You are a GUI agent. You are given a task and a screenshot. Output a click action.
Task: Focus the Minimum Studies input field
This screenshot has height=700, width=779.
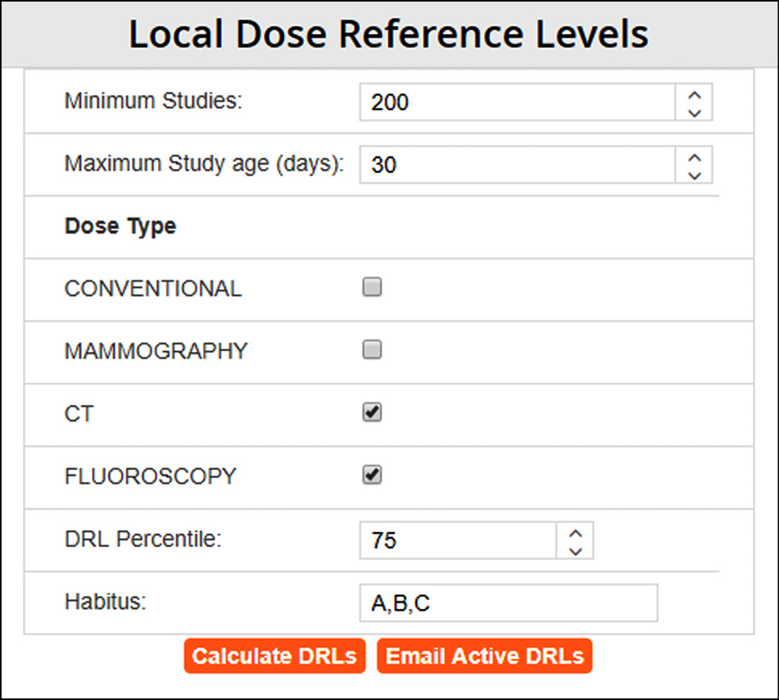coord(516,102)
